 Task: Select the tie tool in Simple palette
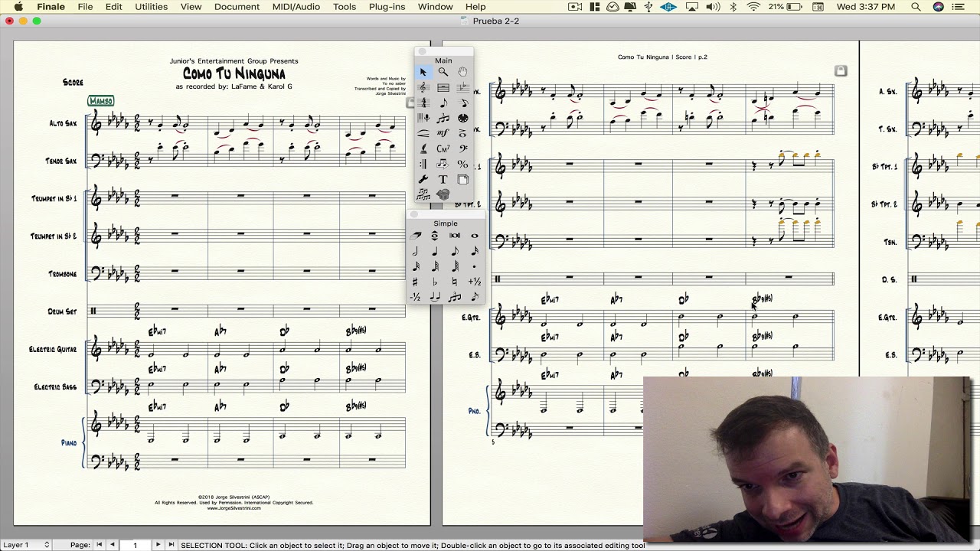(435, 297)
